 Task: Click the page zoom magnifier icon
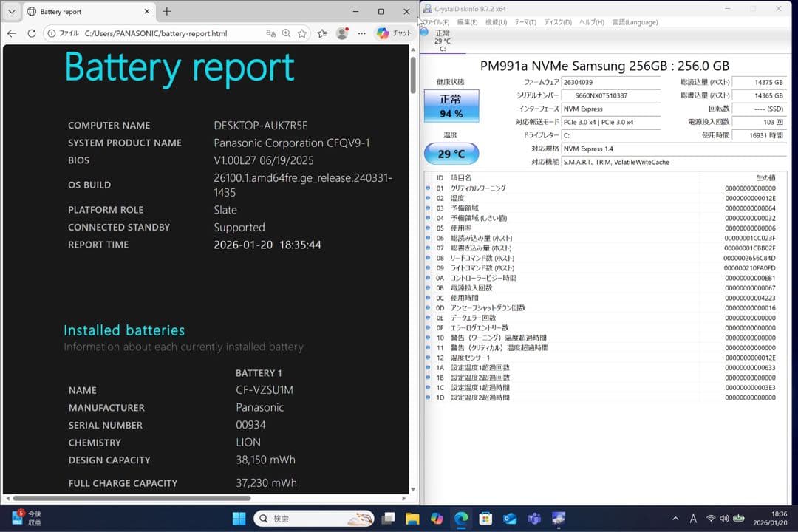(x=285, y=33)
